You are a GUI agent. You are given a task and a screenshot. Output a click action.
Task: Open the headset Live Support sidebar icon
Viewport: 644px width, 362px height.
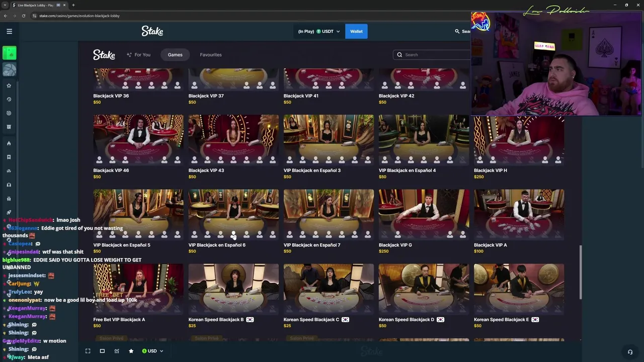coord(9,185)
